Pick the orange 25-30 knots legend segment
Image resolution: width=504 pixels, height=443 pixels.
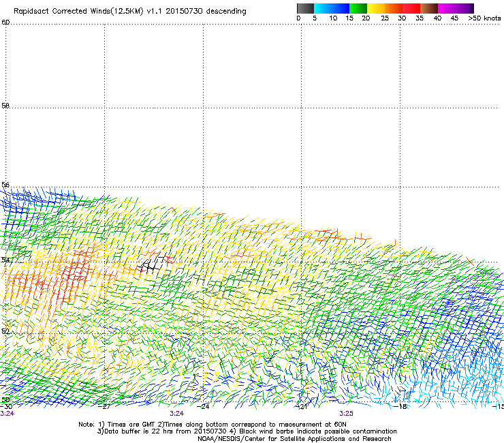[394, 8]
